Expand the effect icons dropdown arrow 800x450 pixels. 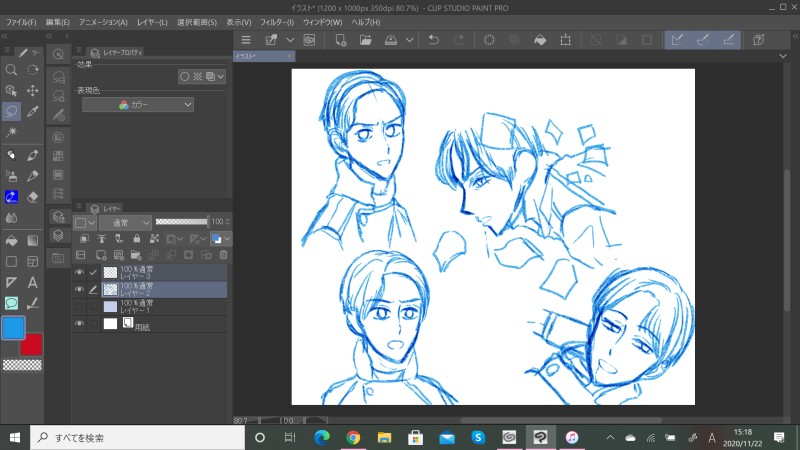point(220,77)
